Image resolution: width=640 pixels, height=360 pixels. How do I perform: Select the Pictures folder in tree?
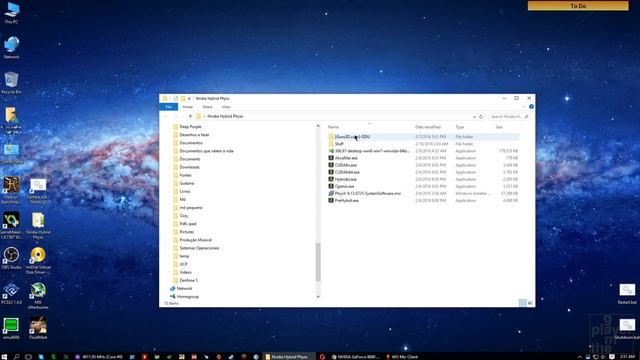click(187, 232)
